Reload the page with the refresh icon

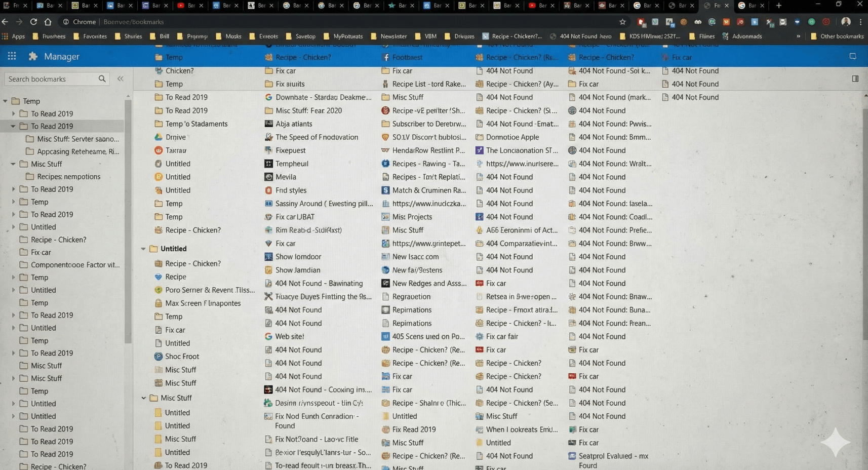click(x=33, y=22)
